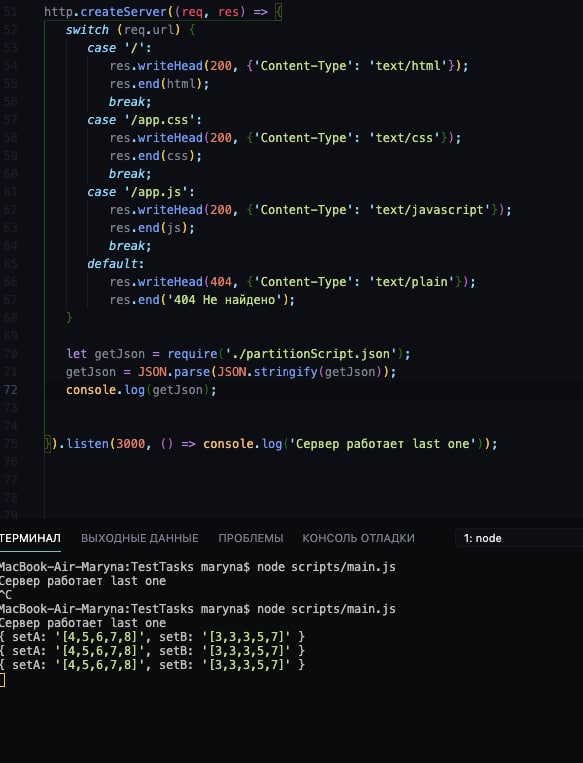Open the ПРОБЛЕМЫ panel tab
583x763 pixels.
(251, 538)
